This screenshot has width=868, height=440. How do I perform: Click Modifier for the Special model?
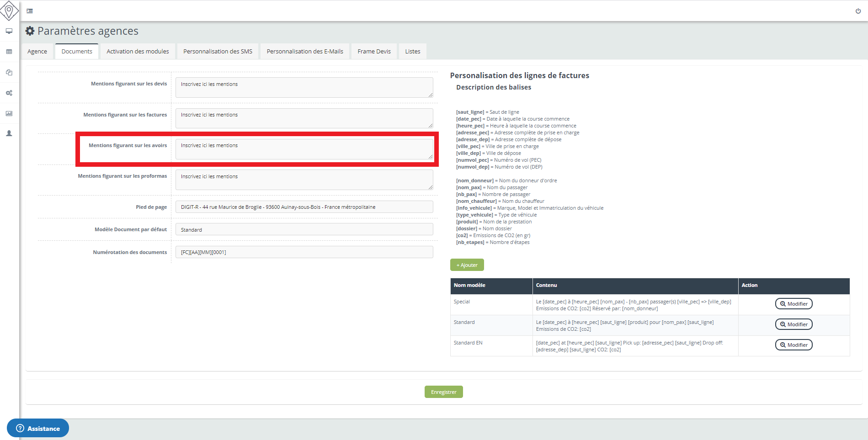tap(793, 304)
